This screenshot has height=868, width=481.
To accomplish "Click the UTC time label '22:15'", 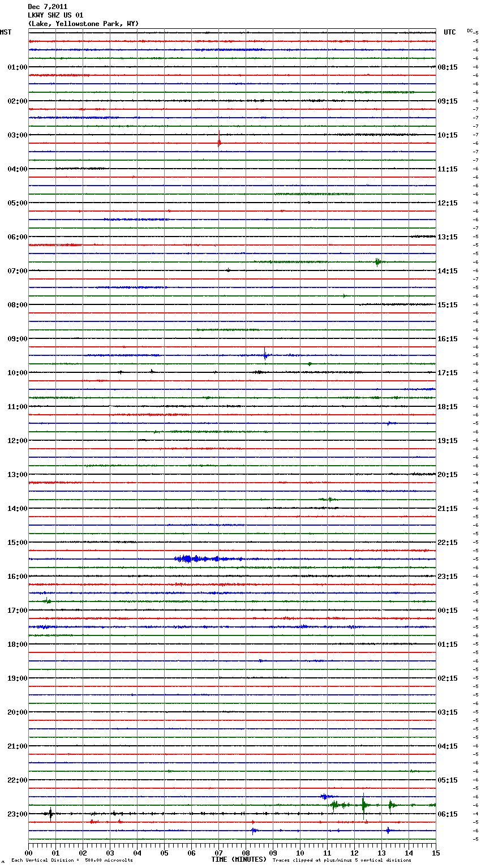I will coord(448,543).
